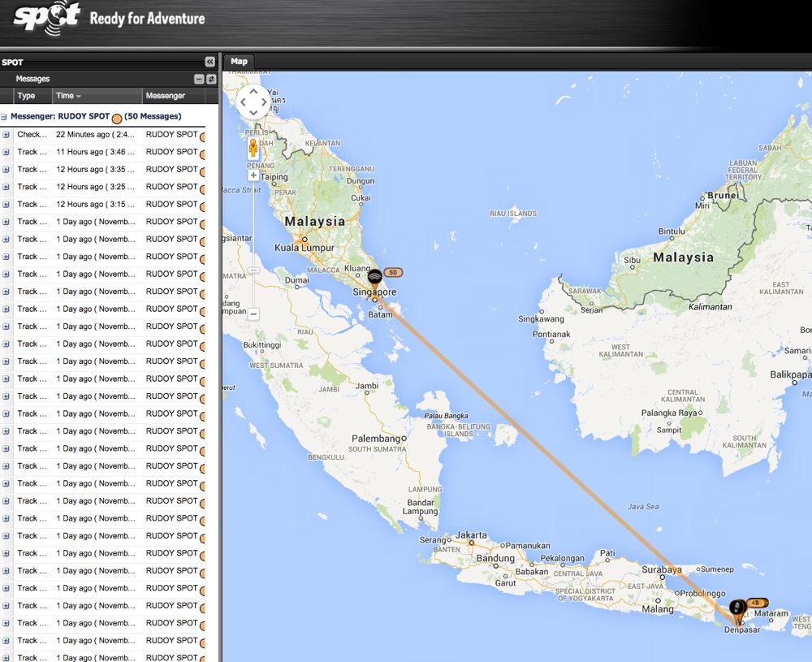Pan the map up with the arrow
The height and width of the screenshot is (662, 812).
pos(254,92)
